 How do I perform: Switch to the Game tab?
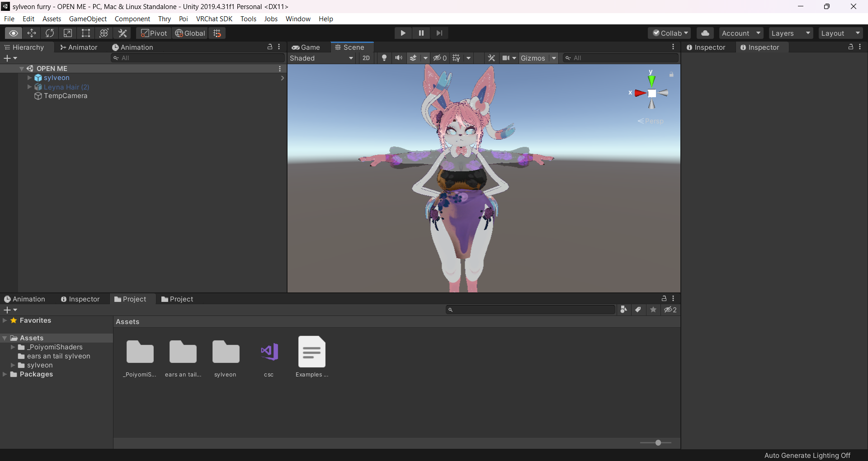coord(307,47)
